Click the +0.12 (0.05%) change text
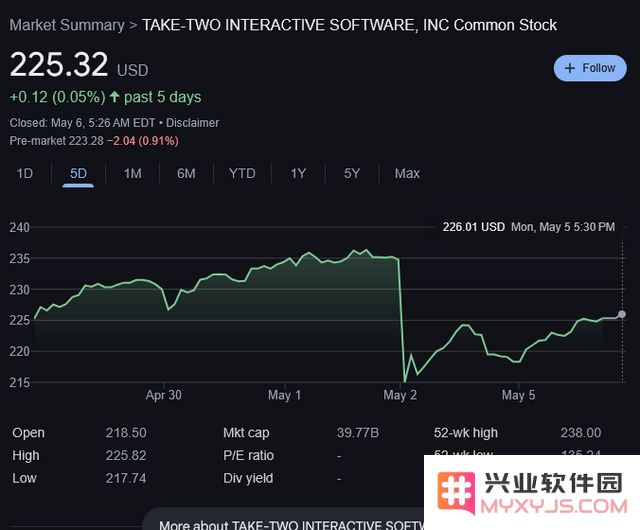Screen dimensions: 640x530 coord(58,97)
